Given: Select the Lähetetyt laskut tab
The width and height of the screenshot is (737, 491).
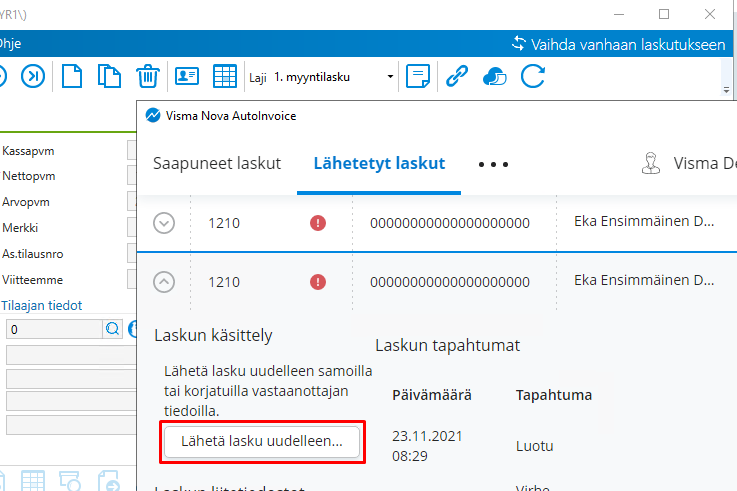Looking at the screenshot, I should [379, 163].
